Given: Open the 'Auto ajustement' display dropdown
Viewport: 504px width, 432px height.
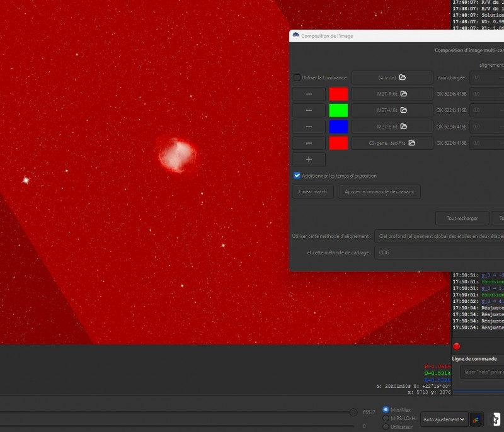Looking at the screenshot, I should click(x=444, y=419).
